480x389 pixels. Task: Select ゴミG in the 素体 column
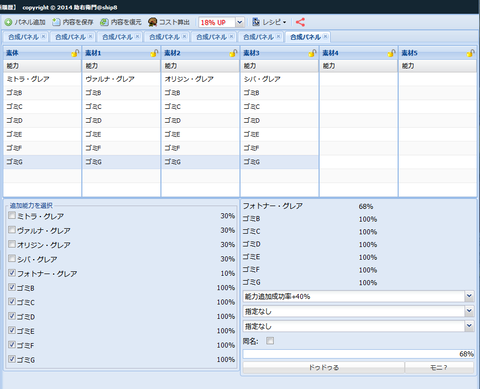[x=42, y=162]
